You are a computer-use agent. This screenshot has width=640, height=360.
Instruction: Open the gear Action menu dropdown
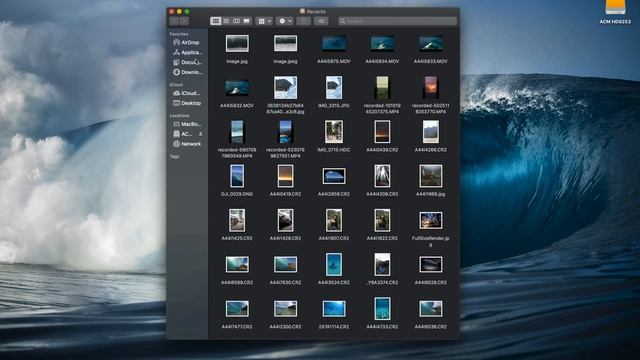tap(285, 21)
